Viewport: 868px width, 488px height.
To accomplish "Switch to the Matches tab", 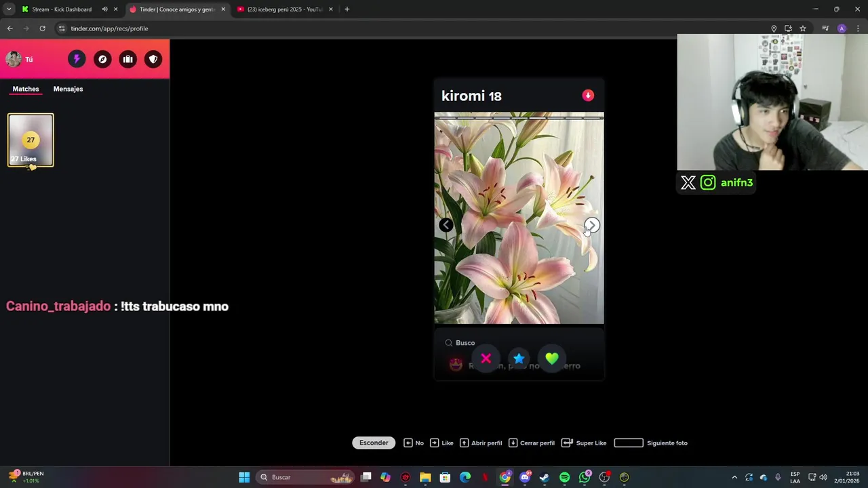I will pos(26,89).
